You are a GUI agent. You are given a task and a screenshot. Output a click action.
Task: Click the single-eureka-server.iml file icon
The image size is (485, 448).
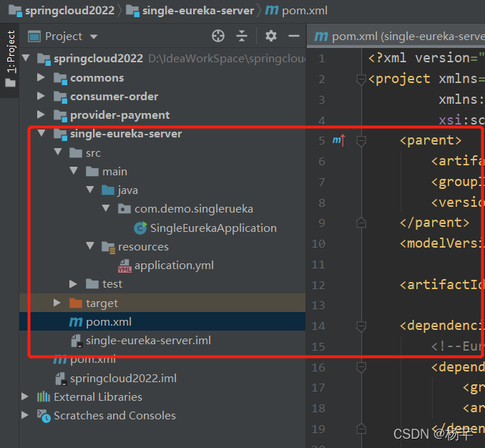[77, 341]
